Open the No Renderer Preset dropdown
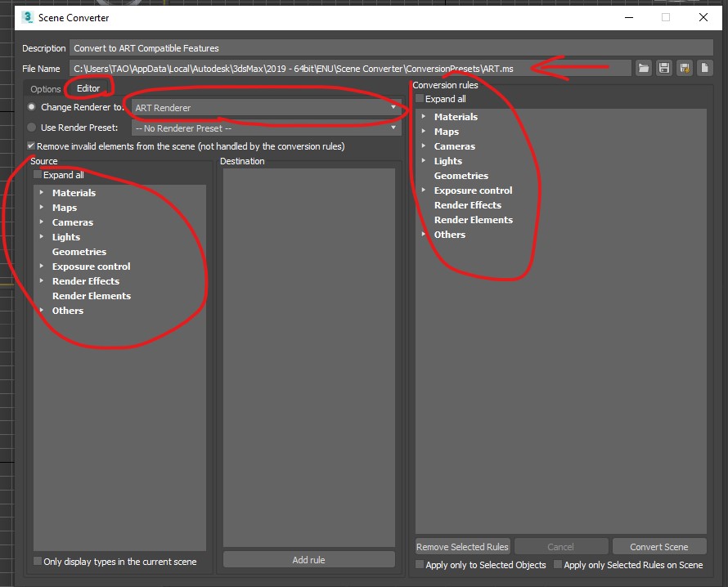Image resolution: width=728 pixels, height=587 pixels. click(266, 128)
